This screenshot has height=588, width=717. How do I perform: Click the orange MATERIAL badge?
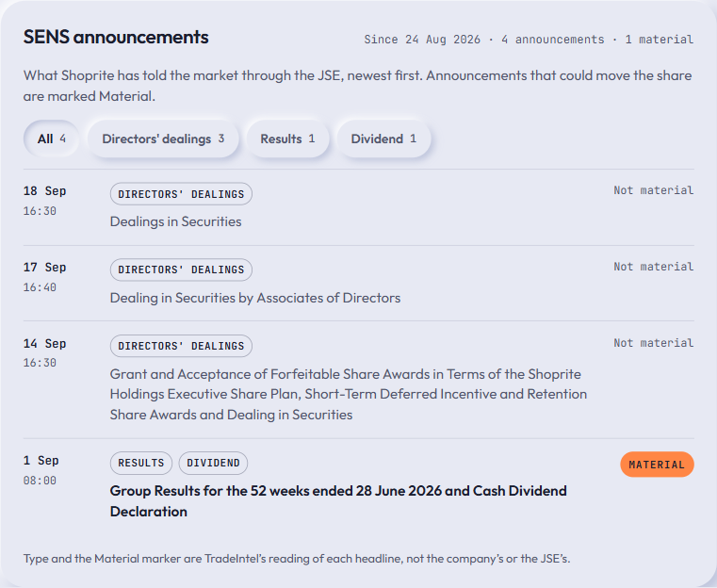coord(657,465)
